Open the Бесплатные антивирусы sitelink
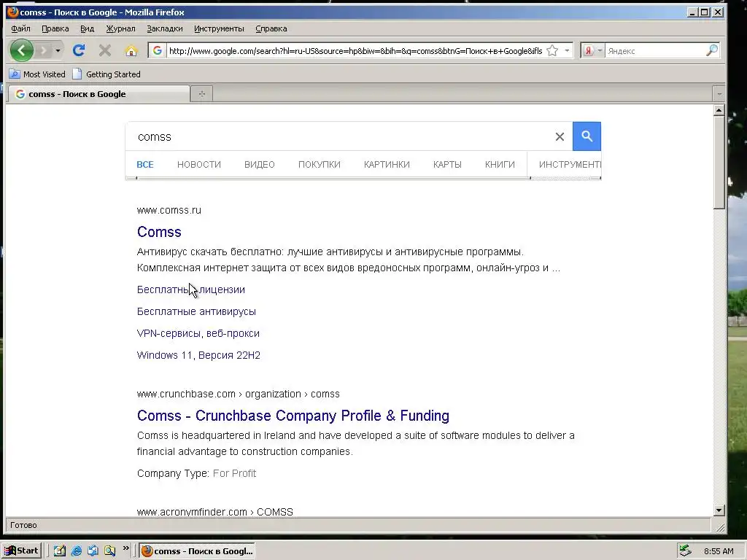This screenshot has height=560, width=747. coord(196,311)
